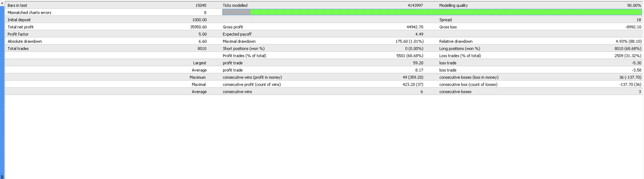Select Profit trades value 5501 (68.68%)

point(410,56)
